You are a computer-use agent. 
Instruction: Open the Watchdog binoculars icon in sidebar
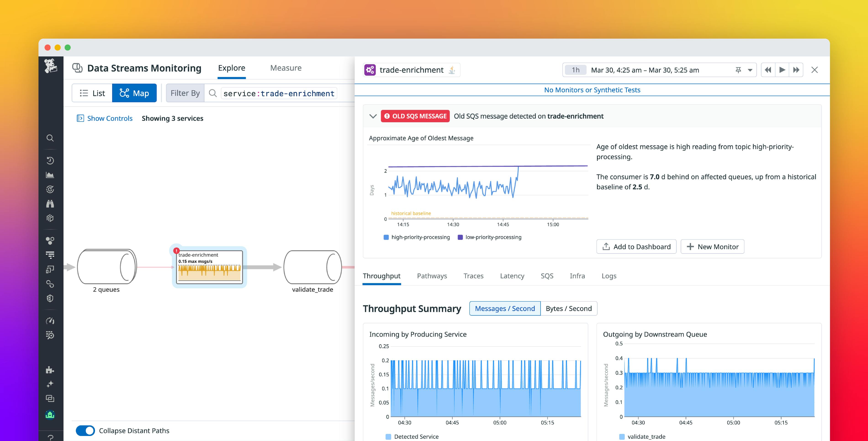(x=50, y=203)
